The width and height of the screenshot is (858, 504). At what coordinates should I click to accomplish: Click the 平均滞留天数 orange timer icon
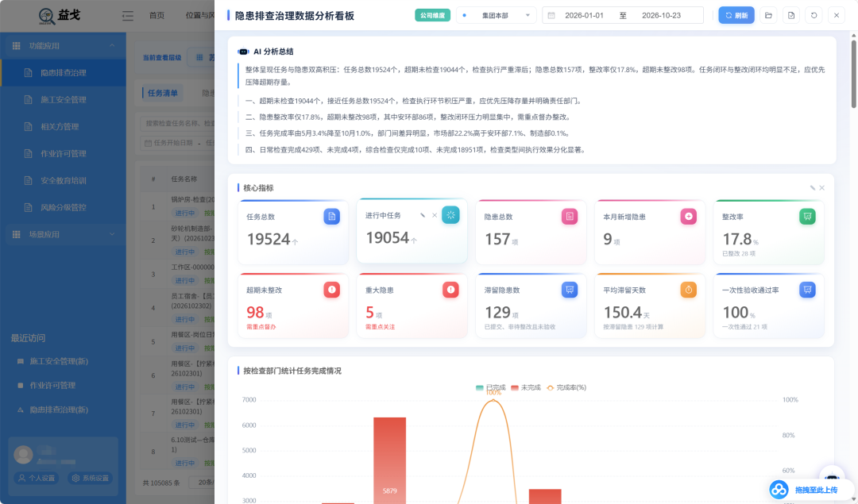688,290
